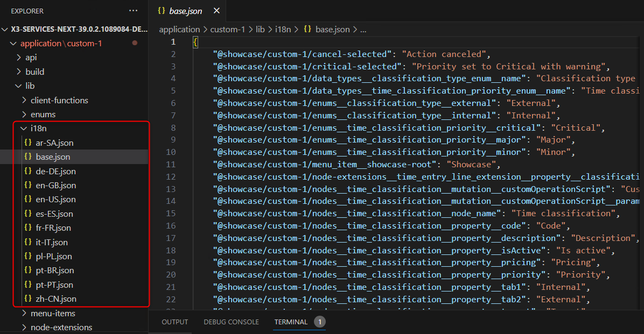Click 'i18n' breadcrumb segment
The image size is (644, 334).
[x=283, y=29]
